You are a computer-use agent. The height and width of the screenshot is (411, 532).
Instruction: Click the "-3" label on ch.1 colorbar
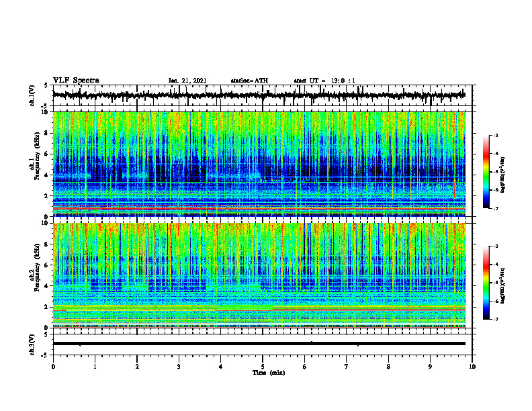tap(496, 135)
